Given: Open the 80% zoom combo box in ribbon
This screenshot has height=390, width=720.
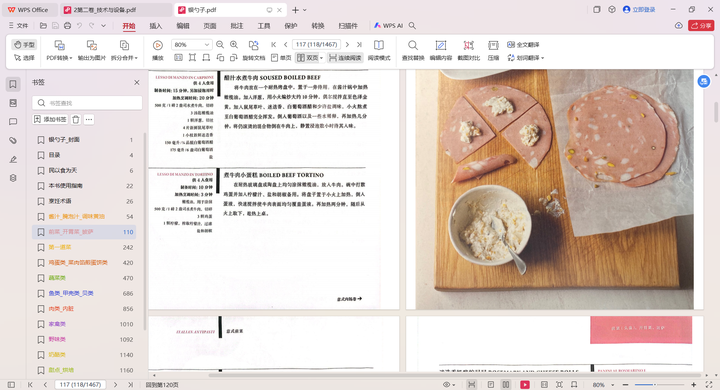Looking at the screenshot, I should 191,45.
